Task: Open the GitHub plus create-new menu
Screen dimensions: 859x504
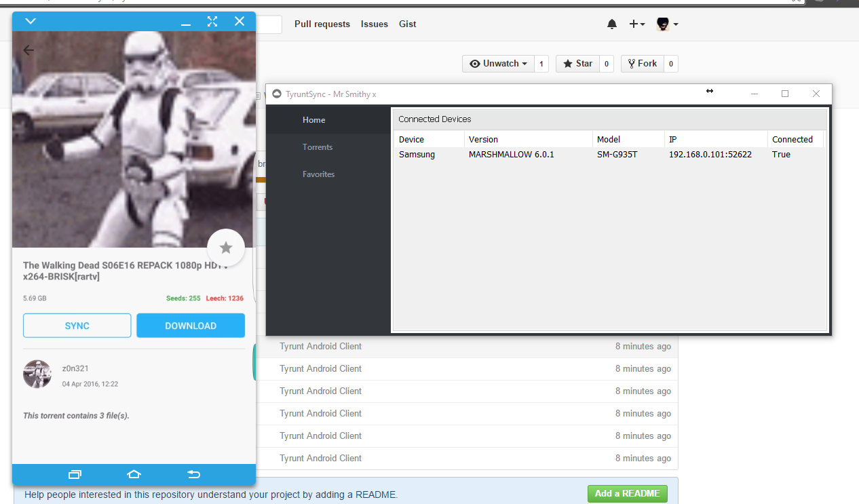Action: (636, 24)
